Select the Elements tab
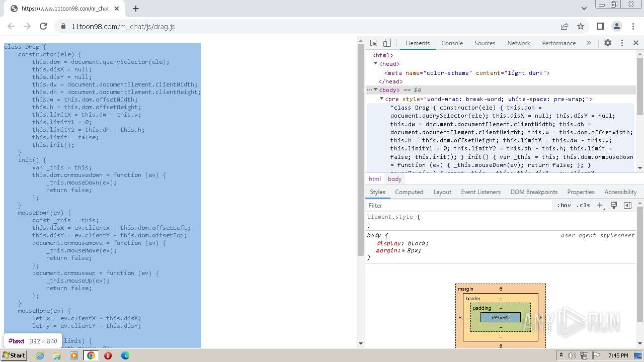The image size is (644, 362). (418, 43)
